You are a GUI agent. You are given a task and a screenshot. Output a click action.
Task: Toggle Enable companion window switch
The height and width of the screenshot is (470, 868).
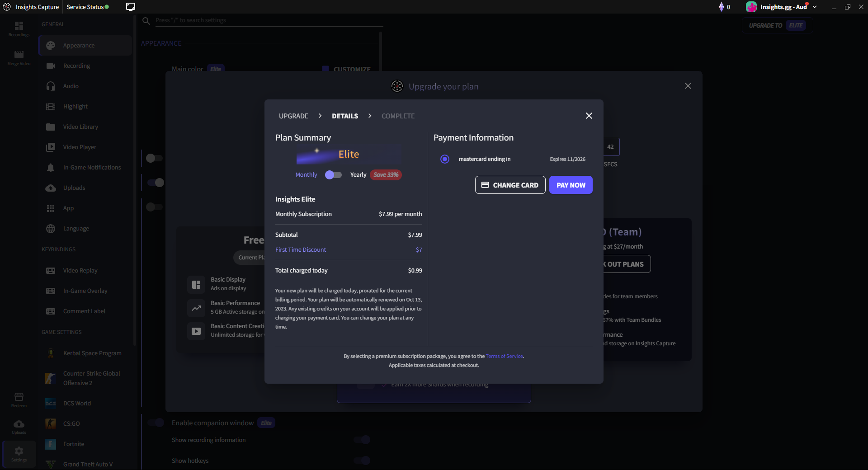point(156,423)
